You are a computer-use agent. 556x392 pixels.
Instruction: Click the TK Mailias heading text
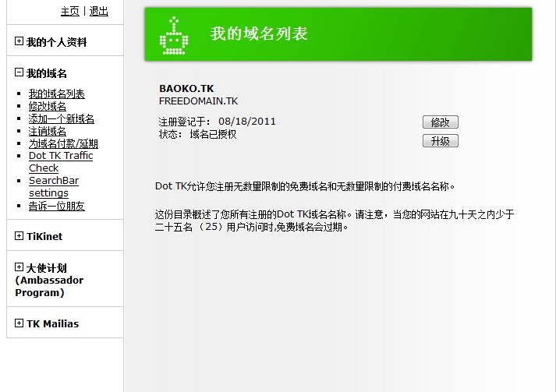[52, 323]
